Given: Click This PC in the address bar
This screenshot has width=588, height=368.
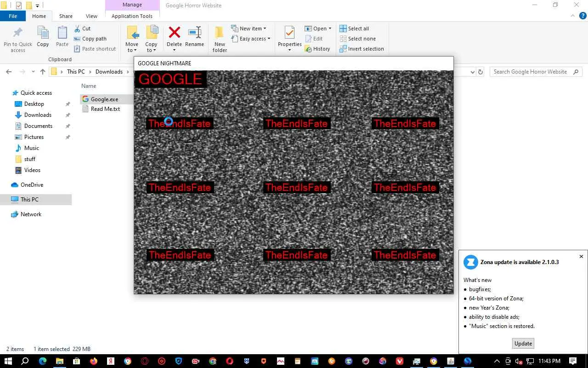Looking at the screenshot, I should pyautogui.click(x=76, y=72).
